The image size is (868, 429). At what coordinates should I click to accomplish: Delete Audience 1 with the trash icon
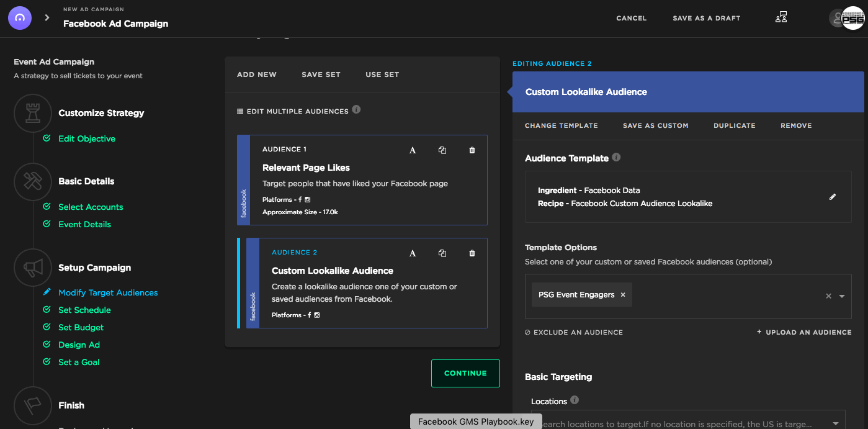click(x=472, y=150)
